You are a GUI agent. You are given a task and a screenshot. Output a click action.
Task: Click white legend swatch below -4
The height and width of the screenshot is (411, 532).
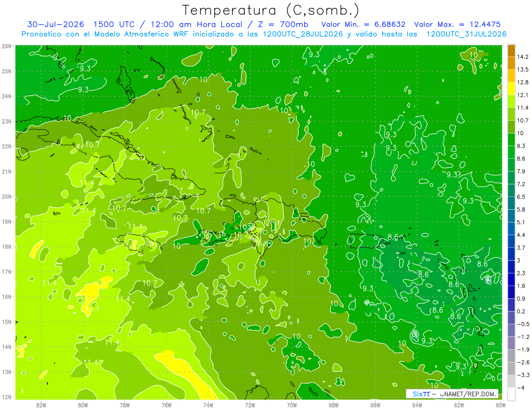pyautogui.click(x=511, y=393)
